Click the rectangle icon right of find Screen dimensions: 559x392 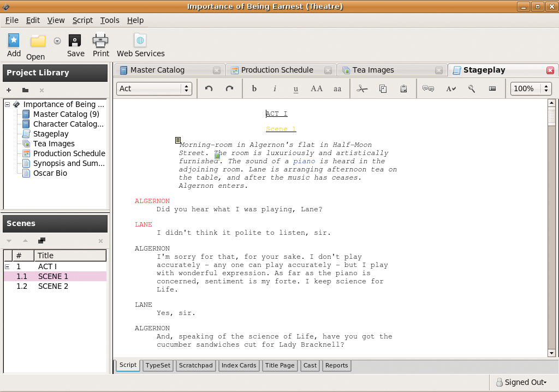click(x=492, y=88)
